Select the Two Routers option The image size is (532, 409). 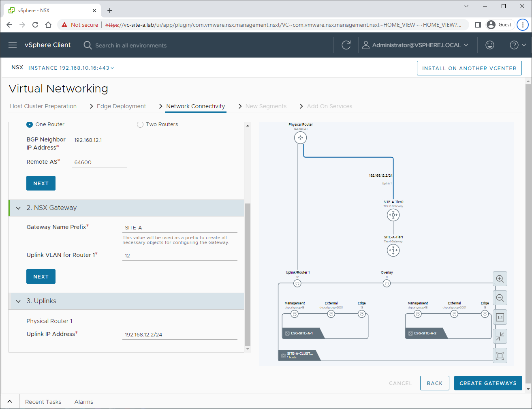point(140,124)
